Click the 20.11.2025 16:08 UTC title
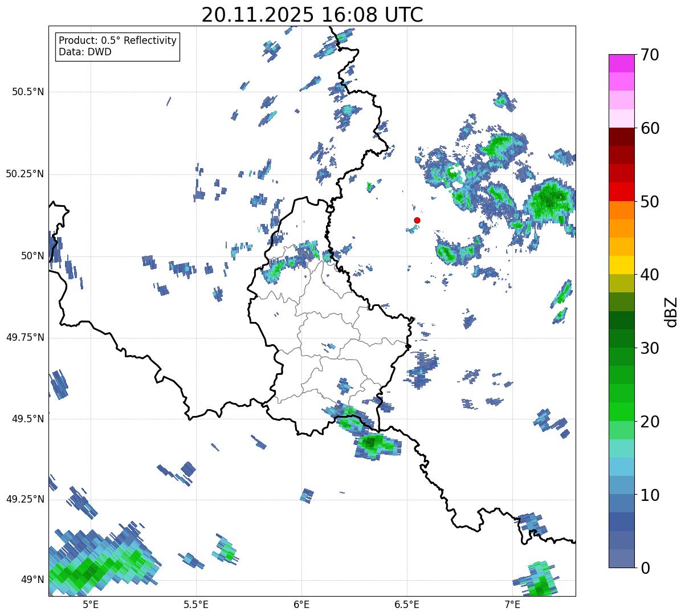685x616 pixels. pyautogui.click(x=312, y=15)
